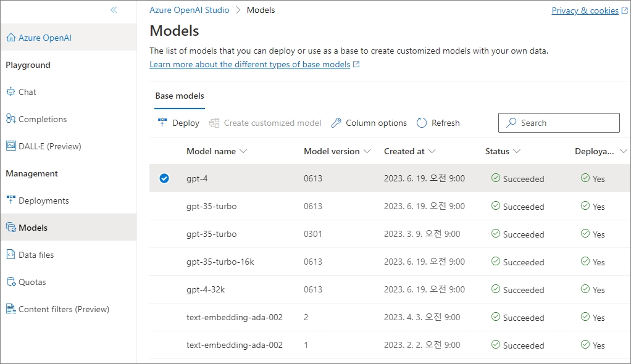631x364 pixels.
Task: Open Created at column dropdown
Action: [432, 151]
